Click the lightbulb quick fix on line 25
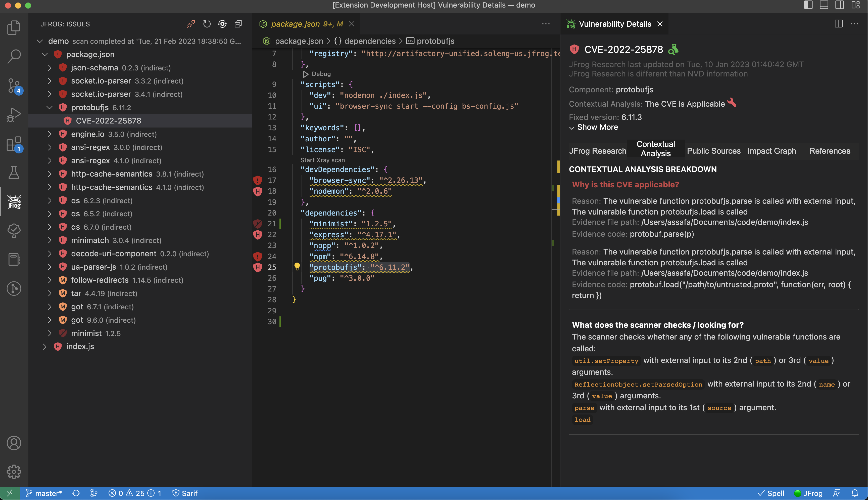Screen dimensions: 868x500 297,267
